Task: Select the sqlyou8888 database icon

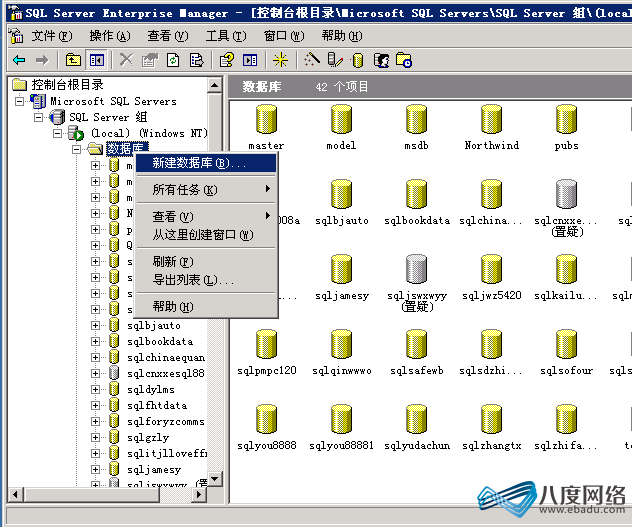Action: 266,419
